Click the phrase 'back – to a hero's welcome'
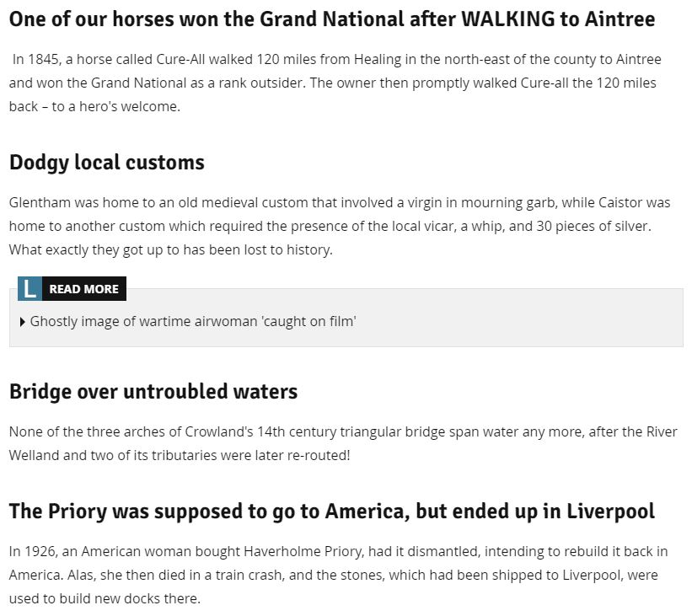This screenshot has height=616, width=692. tap(94, 106)
